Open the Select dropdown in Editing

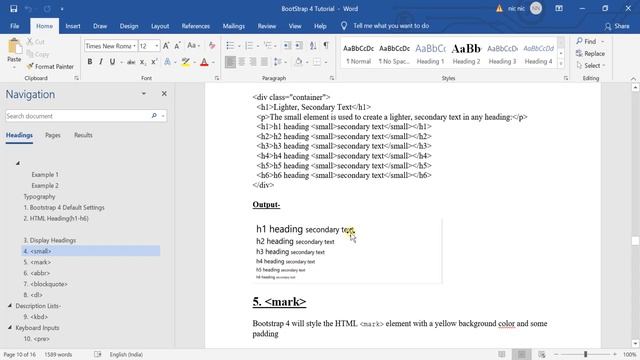pos(591,65)
